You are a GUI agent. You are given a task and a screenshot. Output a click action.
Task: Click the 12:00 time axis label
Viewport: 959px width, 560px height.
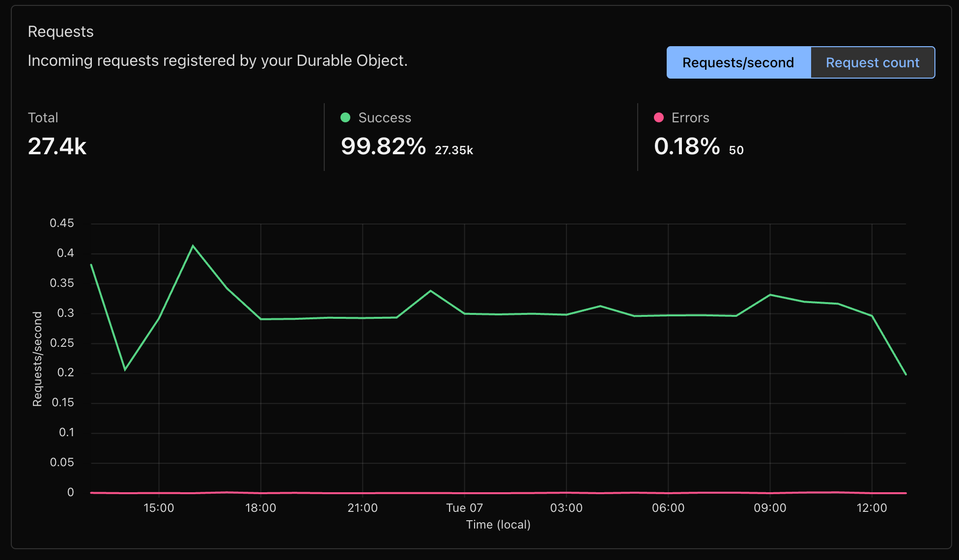point(872,508)
